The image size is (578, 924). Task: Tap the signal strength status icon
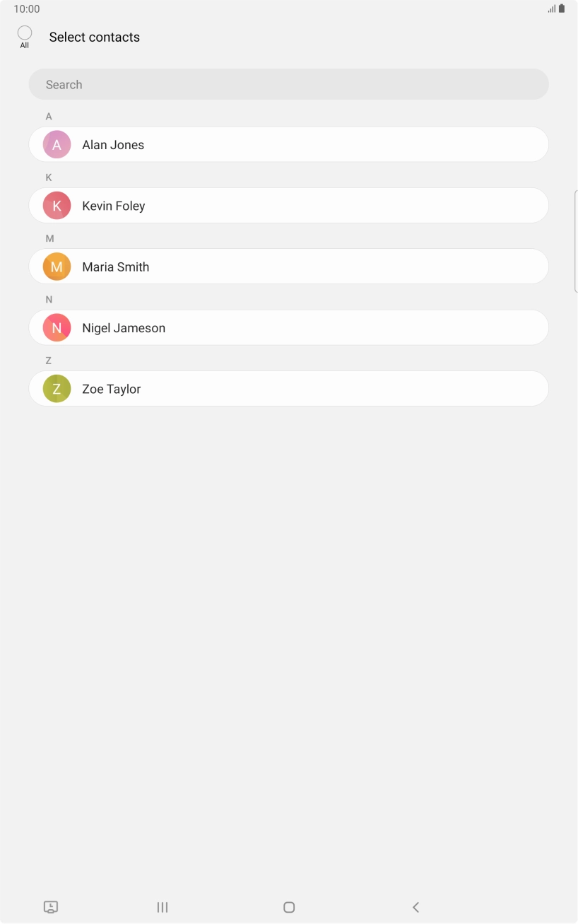click(551, 9)
